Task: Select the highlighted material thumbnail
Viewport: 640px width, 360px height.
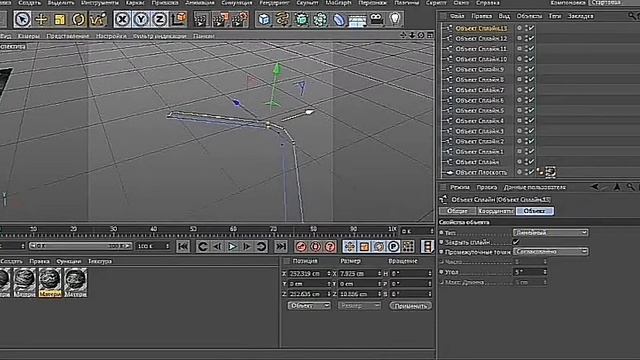Action: point(50,282)
